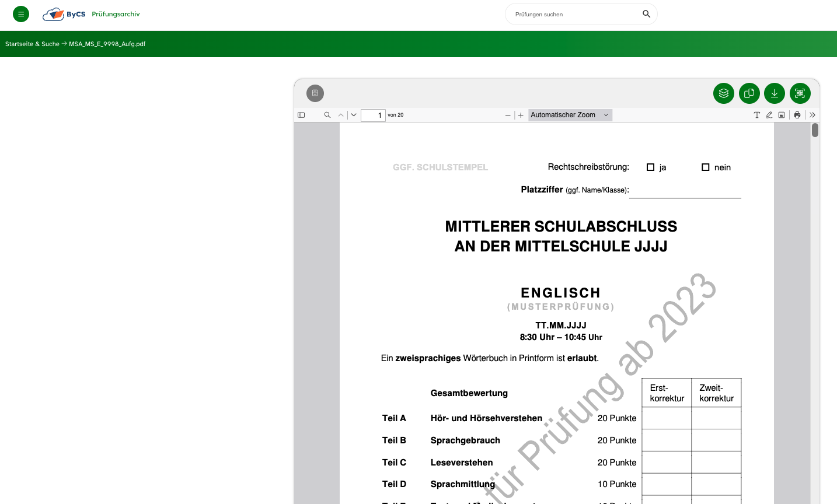
Task: Go to next page with down arrow
Action: (354, 115)
